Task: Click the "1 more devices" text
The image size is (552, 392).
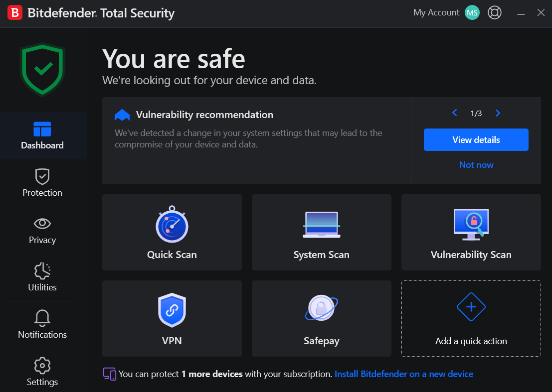Action: pyautogui.click(x=212, y=374)
